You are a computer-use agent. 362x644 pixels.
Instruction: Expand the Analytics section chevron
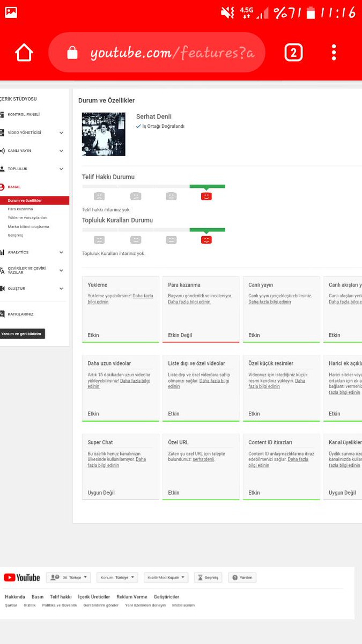point(61,252)
